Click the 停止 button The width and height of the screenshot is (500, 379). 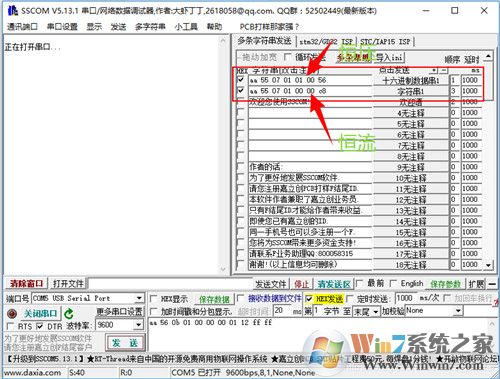[x=301, y=284]
